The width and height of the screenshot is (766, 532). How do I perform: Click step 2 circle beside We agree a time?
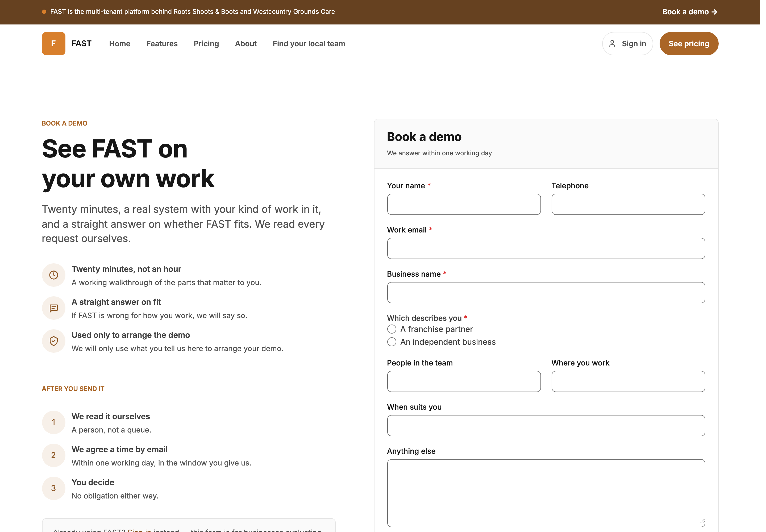click(x=54, y=455)
